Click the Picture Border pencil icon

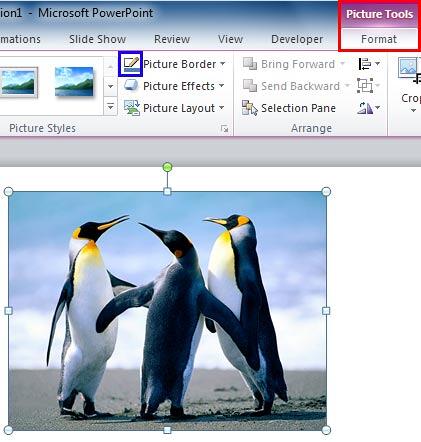[131, 64]
